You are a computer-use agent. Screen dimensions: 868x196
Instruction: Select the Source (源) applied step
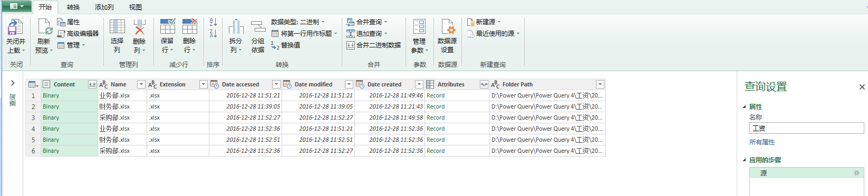point(806,173)
